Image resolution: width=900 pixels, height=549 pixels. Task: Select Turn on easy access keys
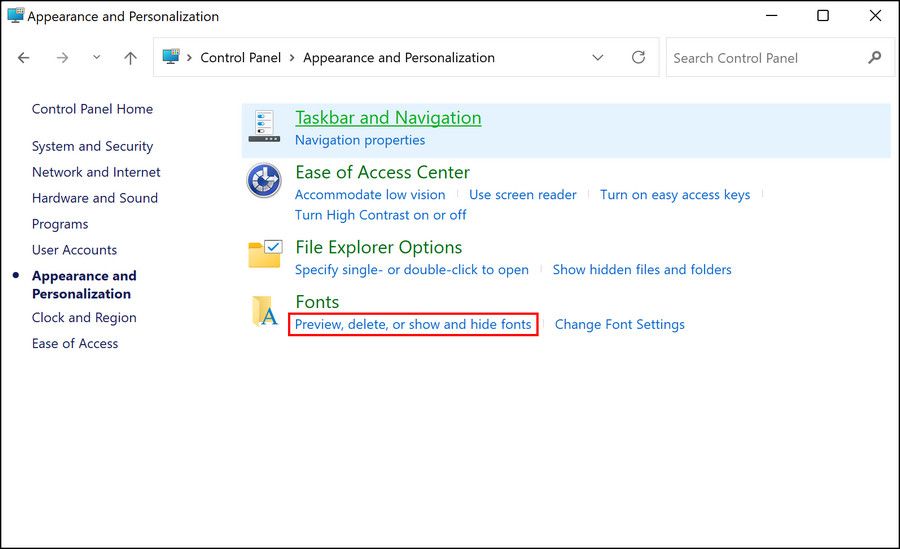coord(675,195)
